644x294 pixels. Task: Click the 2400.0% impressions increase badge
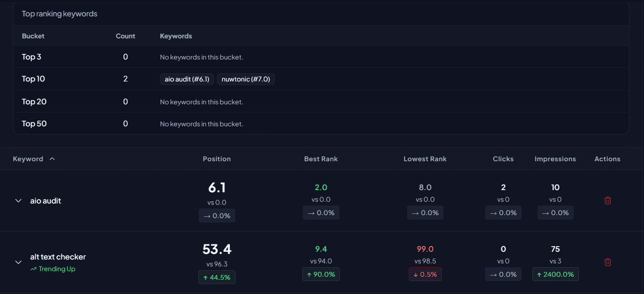[555, 275]
